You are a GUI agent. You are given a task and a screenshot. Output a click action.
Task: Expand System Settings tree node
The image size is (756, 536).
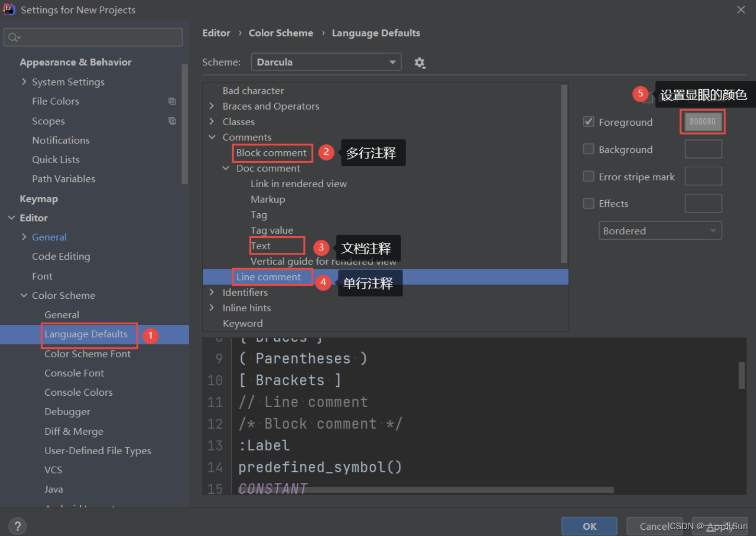coord(24,81)
